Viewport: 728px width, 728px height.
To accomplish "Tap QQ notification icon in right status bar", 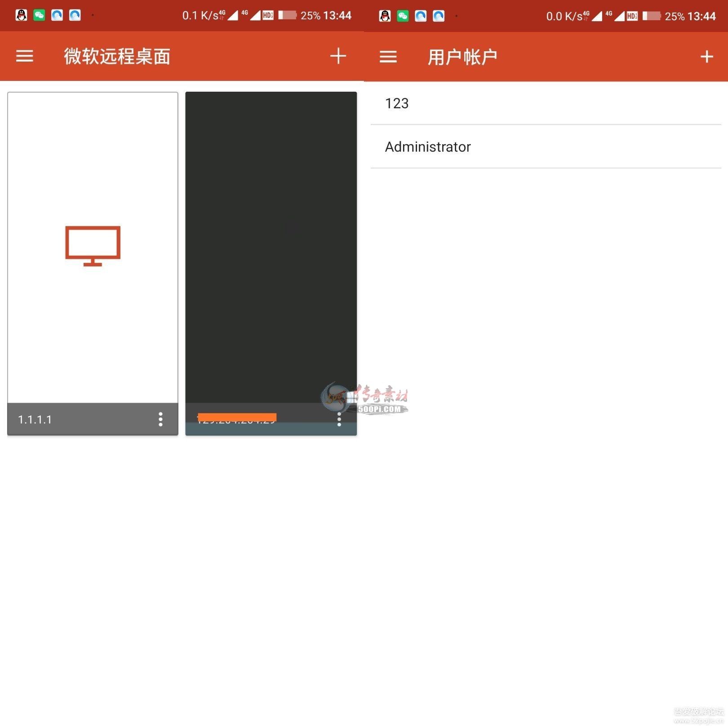I will click(385, 16).
